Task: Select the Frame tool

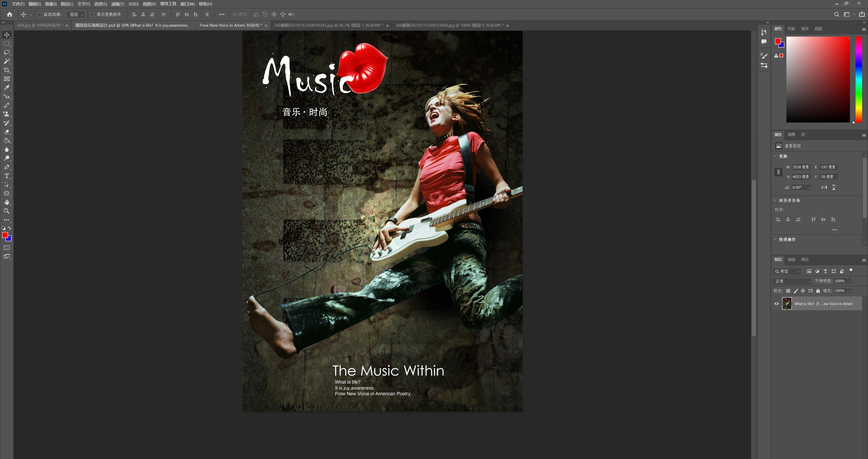Action: [7, 79]
